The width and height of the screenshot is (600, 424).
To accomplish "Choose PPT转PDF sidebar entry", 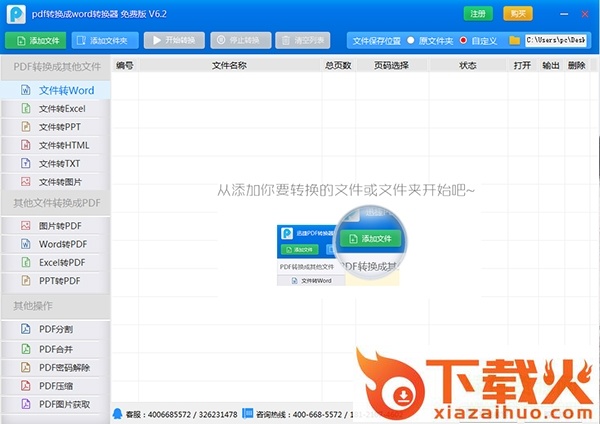I will coord(56,281).
